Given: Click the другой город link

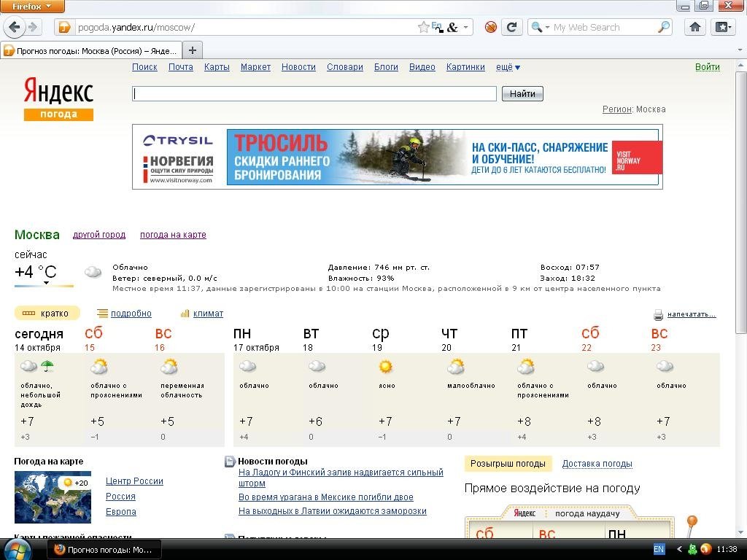Looking at the screenshot, I should click(99, 234).
